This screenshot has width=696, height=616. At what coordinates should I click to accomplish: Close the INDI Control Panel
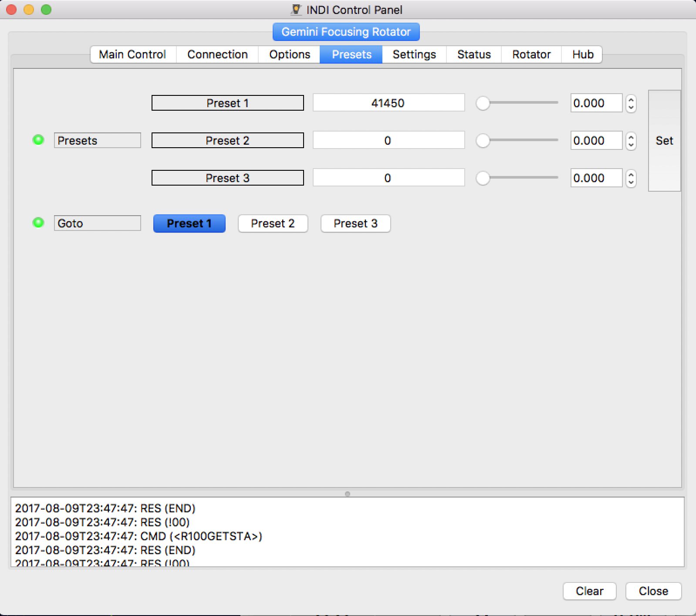[654, 591]
